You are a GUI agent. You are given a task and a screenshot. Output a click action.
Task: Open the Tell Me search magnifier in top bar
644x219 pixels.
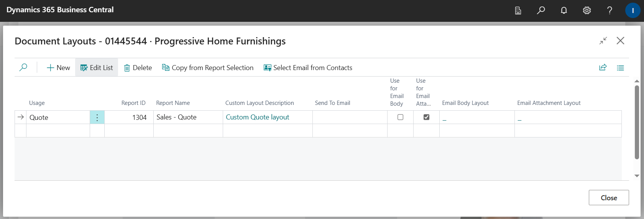[x=541, y=10]
